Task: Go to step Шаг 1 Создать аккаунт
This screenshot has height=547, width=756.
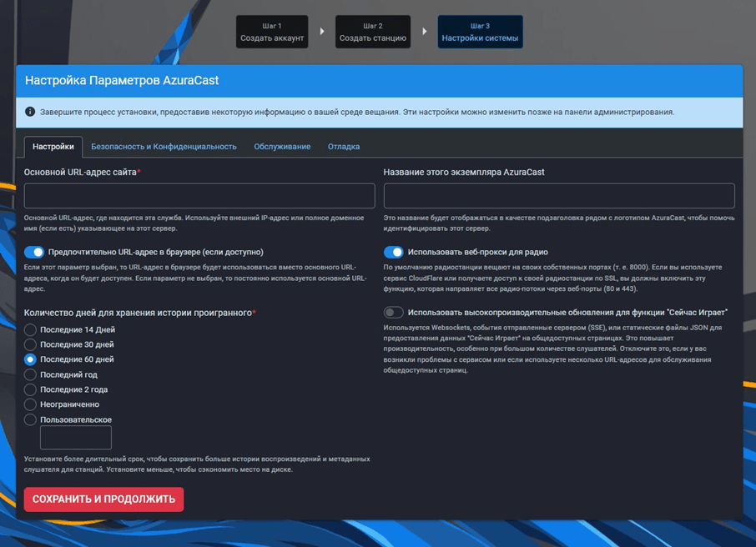Action: (x=272, y=32)
